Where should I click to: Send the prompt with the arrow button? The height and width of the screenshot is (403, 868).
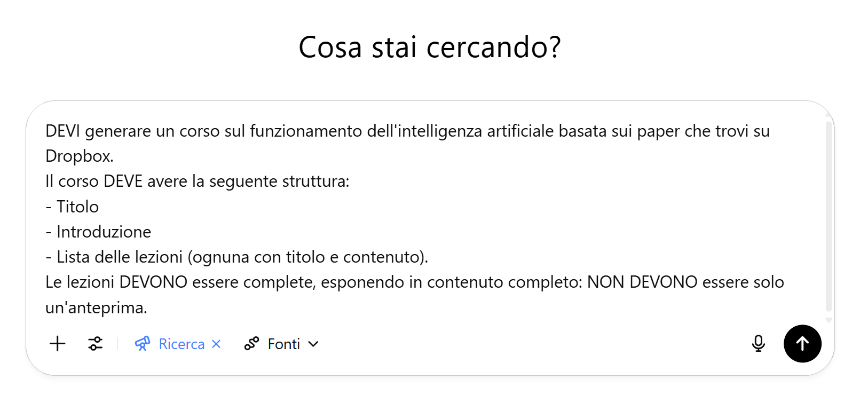tap(802, 344)
